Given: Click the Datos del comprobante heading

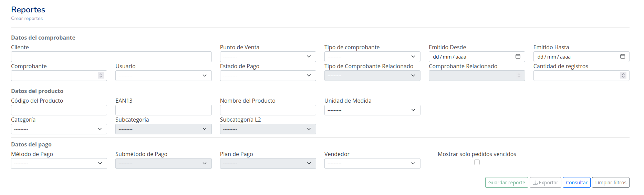Looking at the screenshot, I should pyautogui.click(x=43, y=38).
